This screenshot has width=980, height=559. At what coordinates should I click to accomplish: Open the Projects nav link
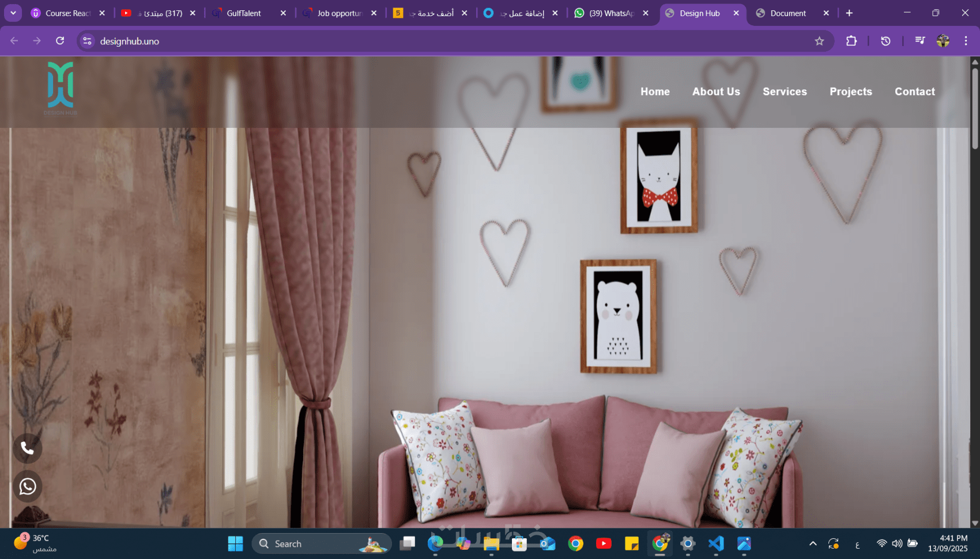851,92
